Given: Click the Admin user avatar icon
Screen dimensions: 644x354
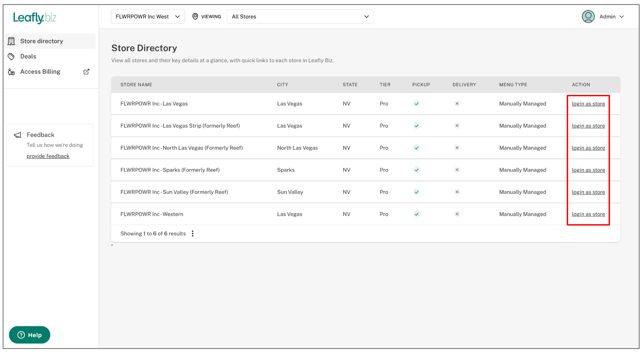Looking at the screenshot, I should click(x=588, y=17).
